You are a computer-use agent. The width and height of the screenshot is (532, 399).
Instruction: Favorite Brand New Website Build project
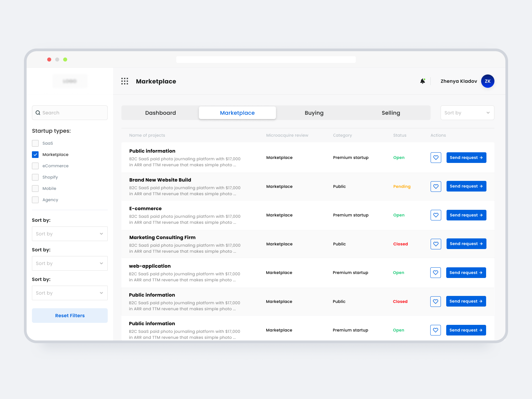pos(436,186)
